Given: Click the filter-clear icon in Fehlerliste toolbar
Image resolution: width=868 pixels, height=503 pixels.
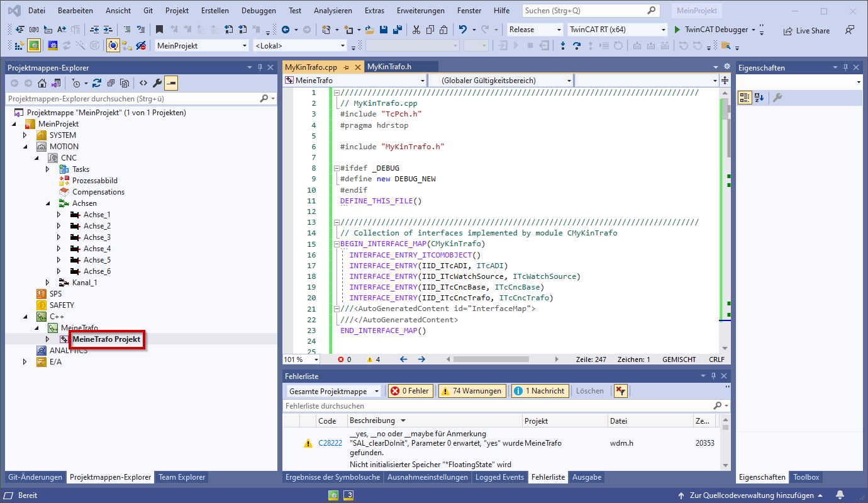Looking at the screenshot, I should pyautogui.click(x=621, y=391).
